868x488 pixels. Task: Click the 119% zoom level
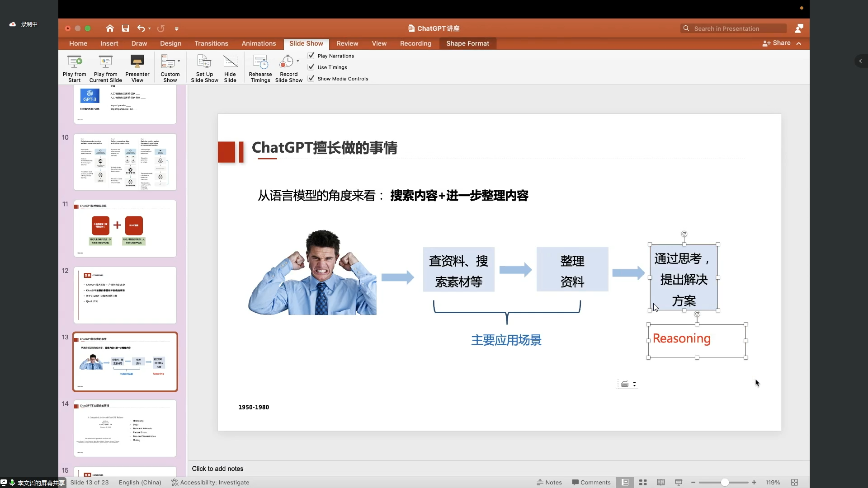tap(773, 483)
